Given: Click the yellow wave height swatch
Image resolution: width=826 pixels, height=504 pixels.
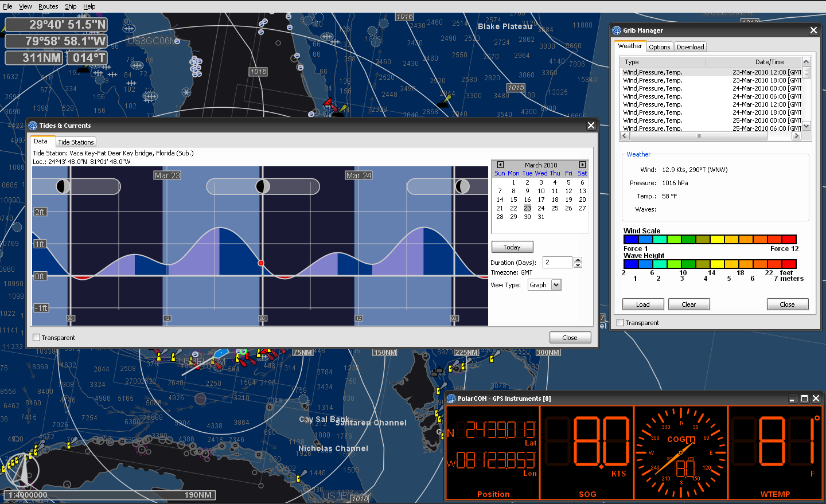Looking at the screenshot, I should (x=717, y=264).
